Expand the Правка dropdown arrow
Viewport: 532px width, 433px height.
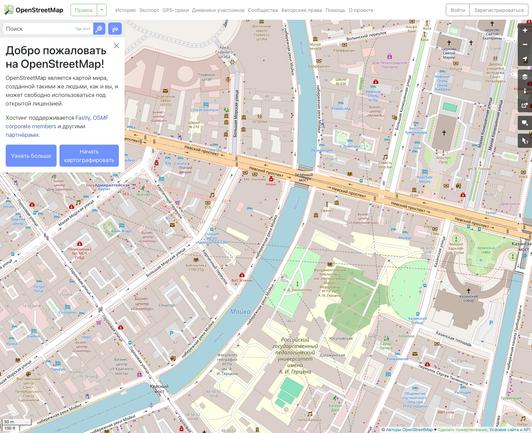coord(101,10)
